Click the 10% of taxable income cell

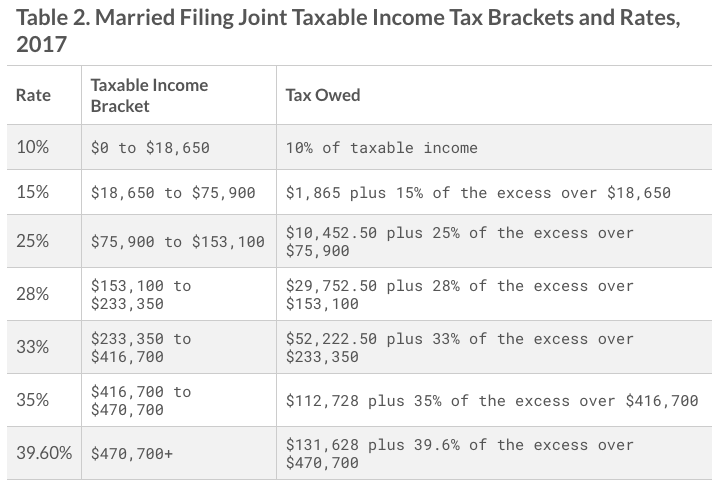pyautogui.click(x=381, y=148)
